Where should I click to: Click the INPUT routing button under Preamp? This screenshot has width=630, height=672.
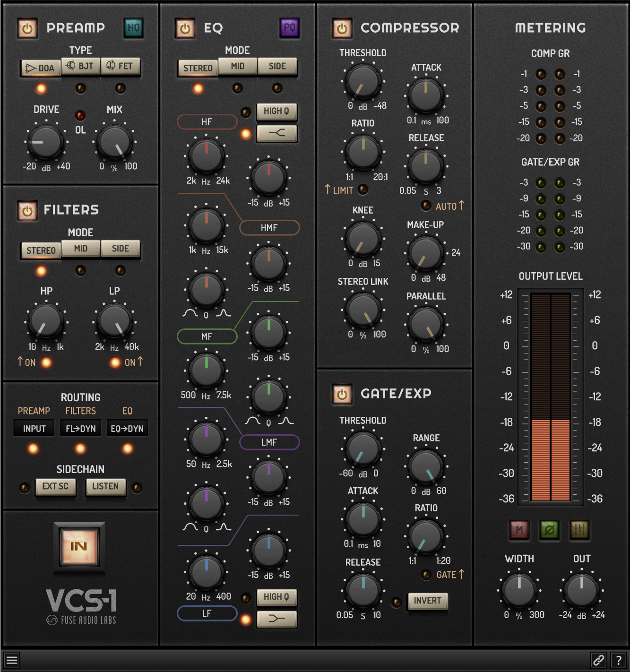pyautogui.click(x=34, y=428)
